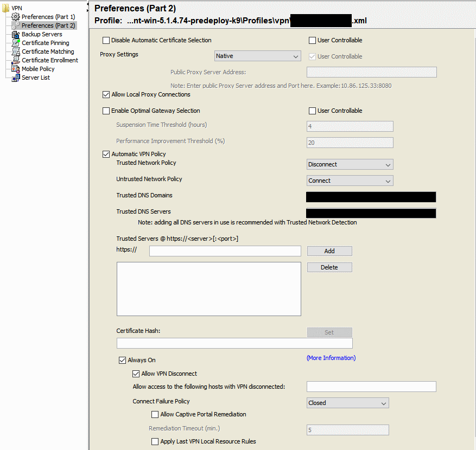This screenshot has width=476, height=450.
Task: Check User Controllable for certificate selection
Action: coord(312,40)
